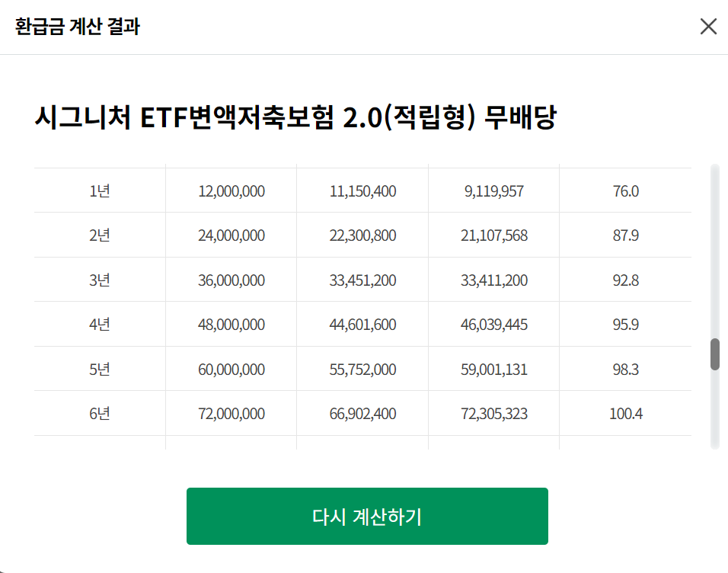This screenshot has width=728, height=573.
Task: Click the 72,305,323 refund amount
Action: tap(494, 414)
